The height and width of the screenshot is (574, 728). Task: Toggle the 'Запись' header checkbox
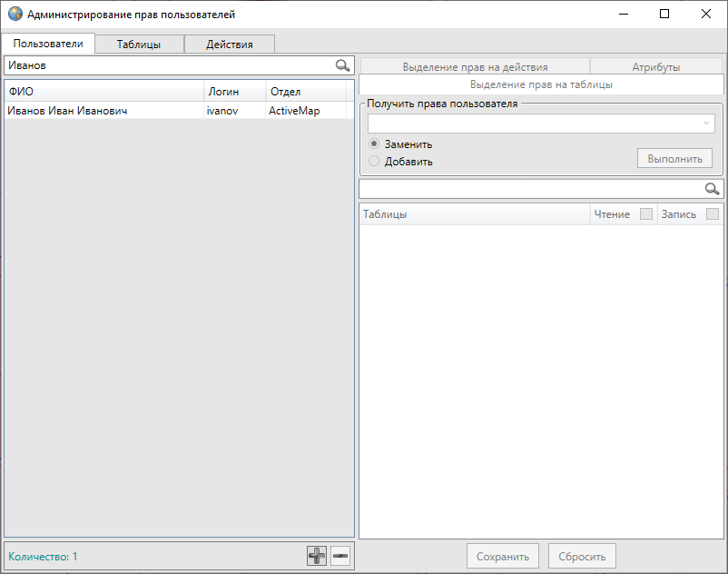pyautogui.click(x=713, y=214)
